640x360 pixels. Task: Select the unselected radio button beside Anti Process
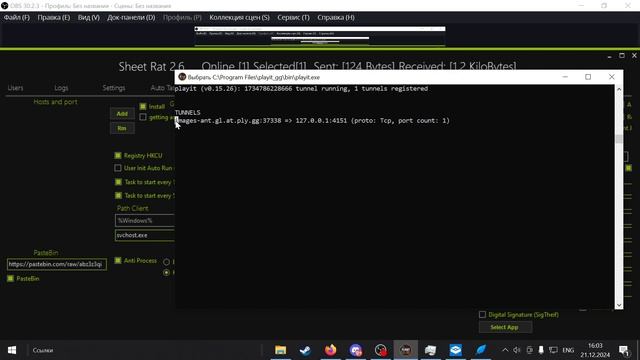[x=167, y=262]
